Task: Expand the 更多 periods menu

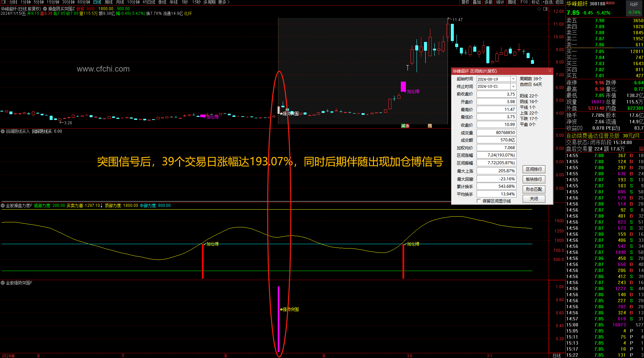Action: coord(224,2)
